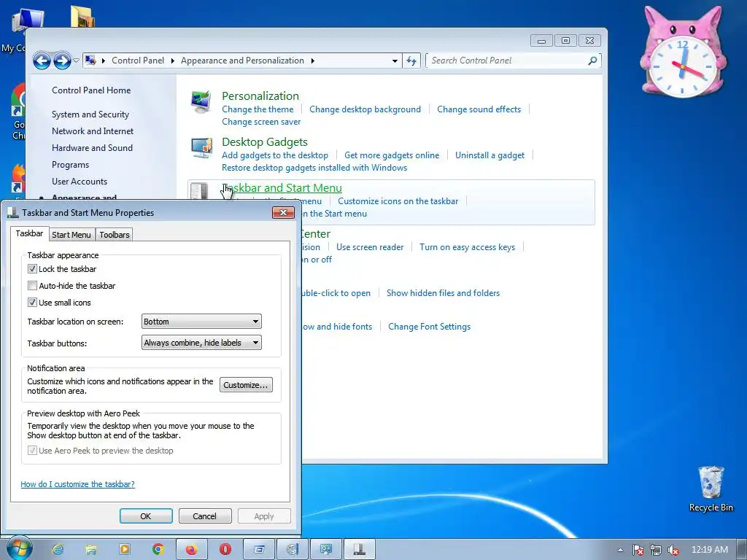The image size is (747, 560).
Task: Click Change the theme
Action: 258,109
